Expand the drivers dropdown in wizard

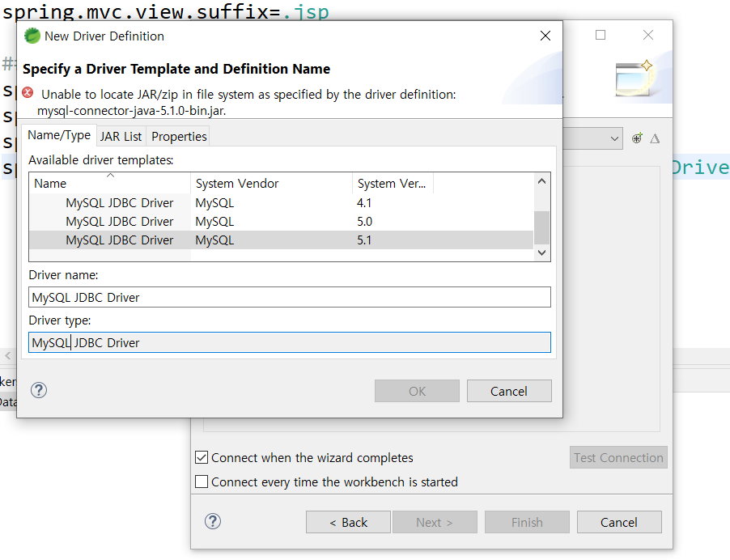pos(614,138)
